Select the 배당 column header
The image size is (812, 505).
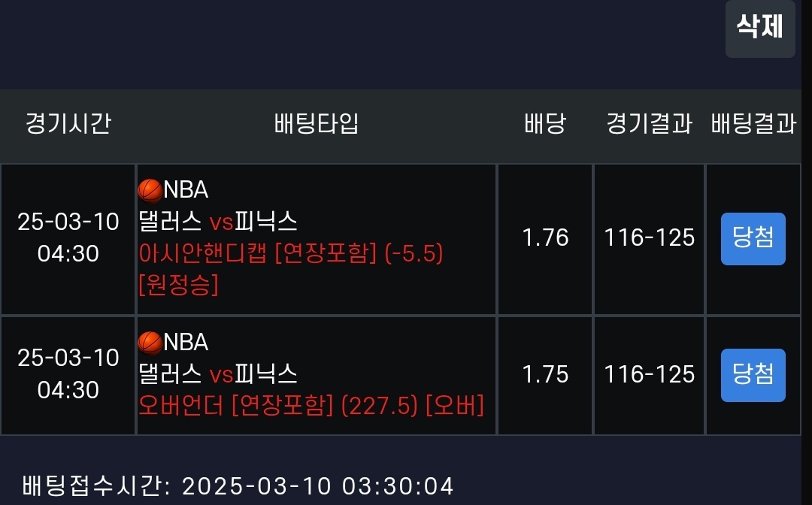(x=545, y=124)
